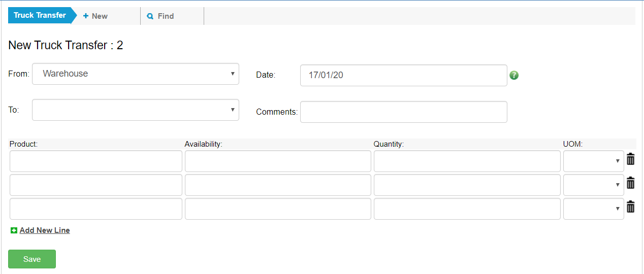
Task: Click the green help icon beside Date
Action: tap(514, 76)
